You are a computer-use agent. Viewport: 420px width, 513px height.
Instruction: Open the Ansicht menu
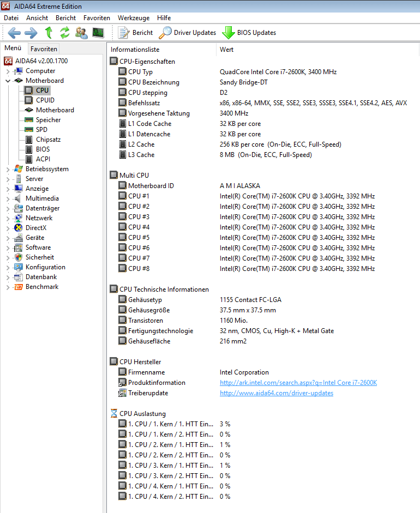[x=37, y=18]
